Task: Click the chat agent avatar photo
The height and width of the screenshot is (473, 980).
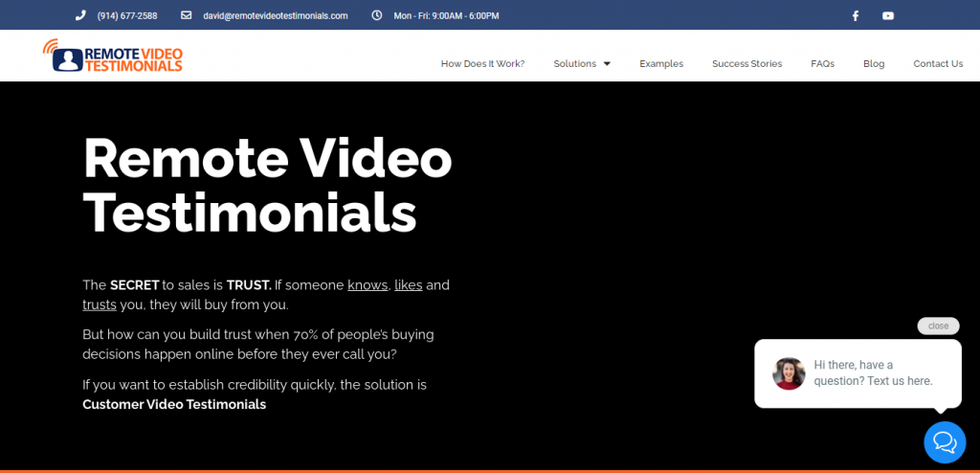Action: (x=789, y=373)
